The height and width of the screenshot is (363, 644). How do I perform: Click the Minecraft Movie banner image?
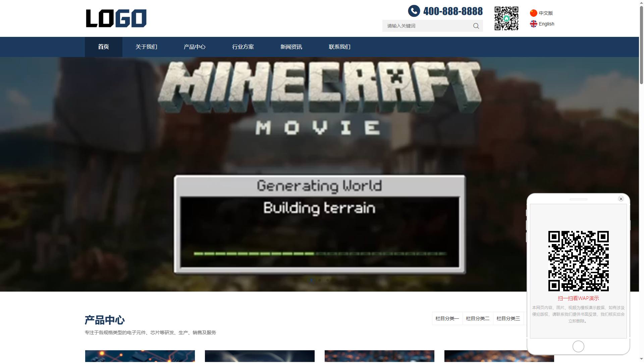319,174
